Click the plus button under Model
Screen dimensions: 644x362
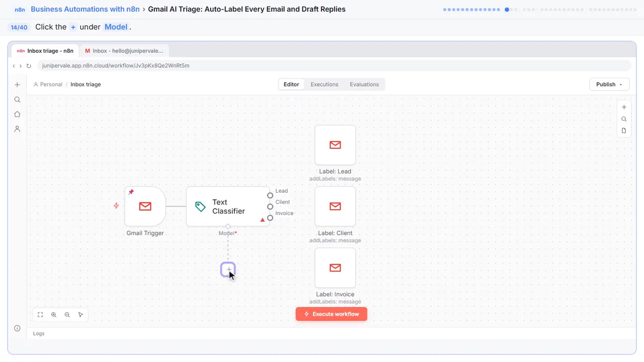point(228,269)
